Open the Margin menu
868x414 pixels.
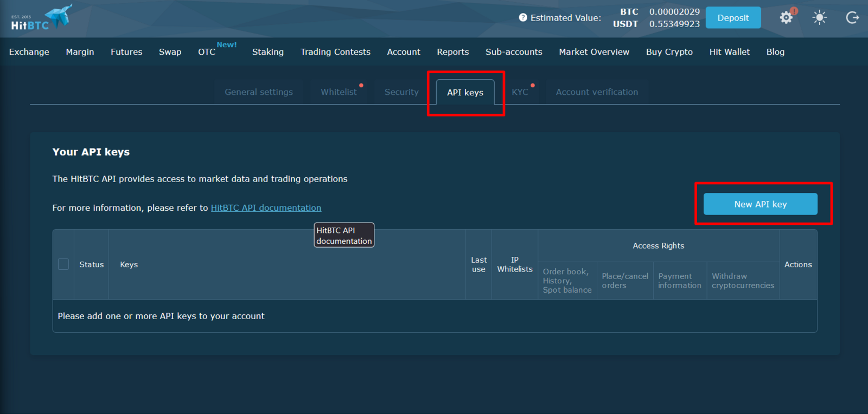click(80, 52)
